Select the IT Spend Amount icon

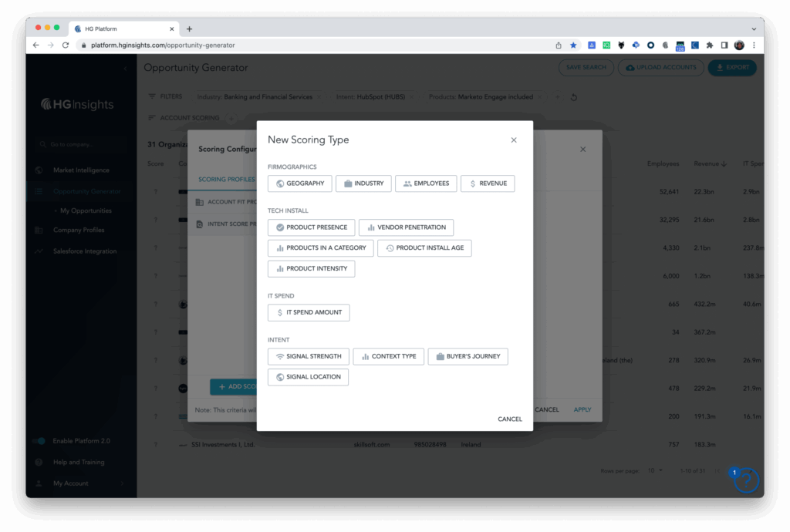tap(279, 312)
